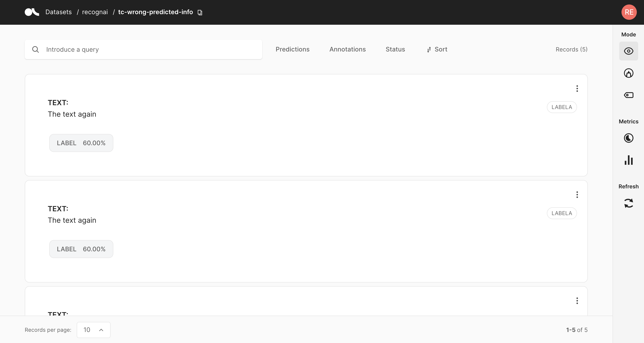This screenshot has width=644, height=343.
Task: Click the 1-5 of 5 pagination text
Action: [x=577, y=330]
